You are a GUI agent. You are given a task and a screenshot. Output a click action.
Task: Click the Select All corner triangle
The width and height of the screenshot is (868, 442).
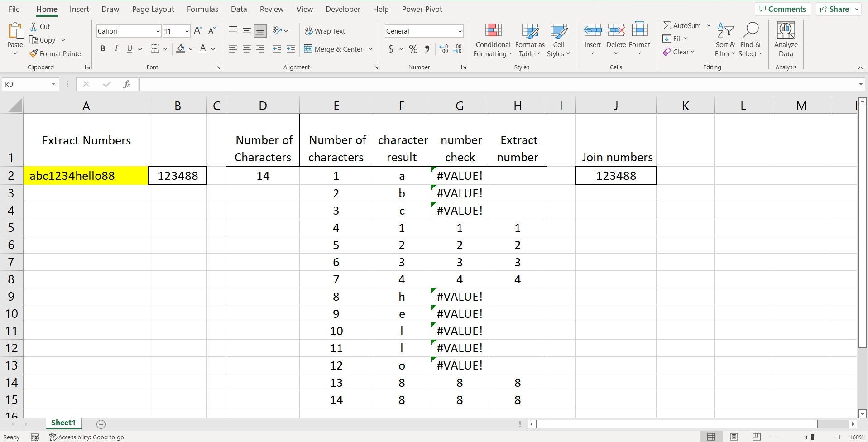(15, 106)
